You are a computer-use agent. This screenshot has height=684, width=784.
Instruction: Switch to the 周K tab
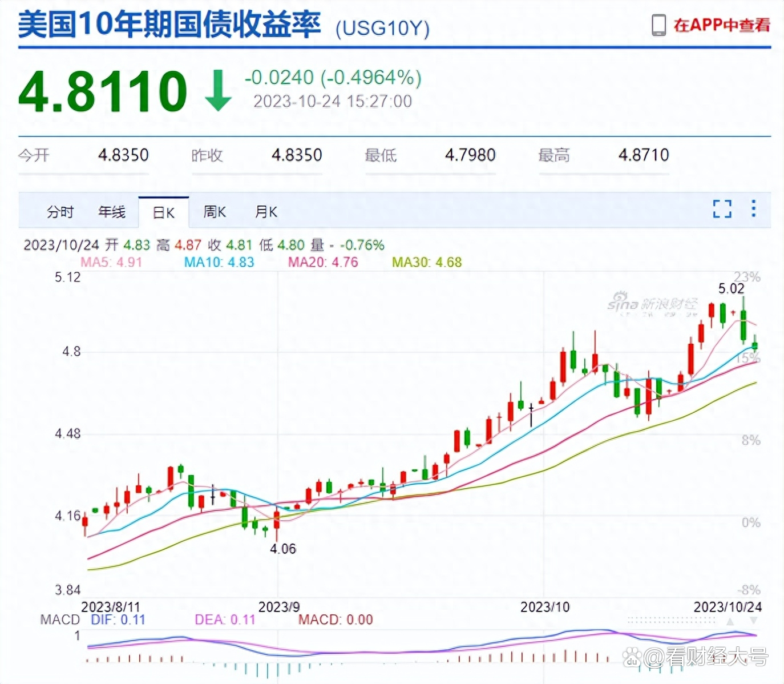214,211
